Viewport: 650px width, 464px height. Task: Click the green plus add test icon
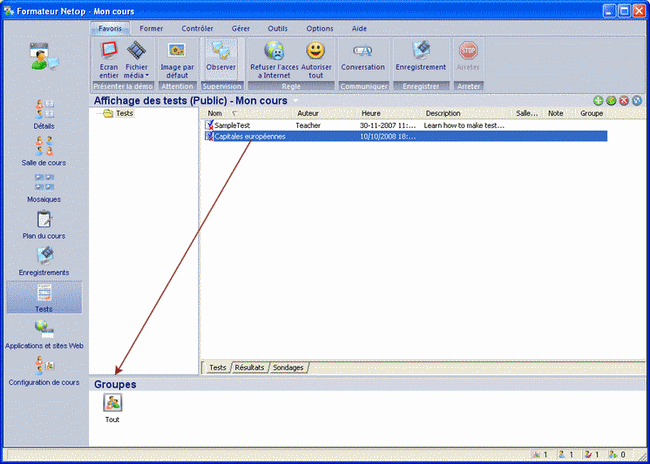click(598, 101)
